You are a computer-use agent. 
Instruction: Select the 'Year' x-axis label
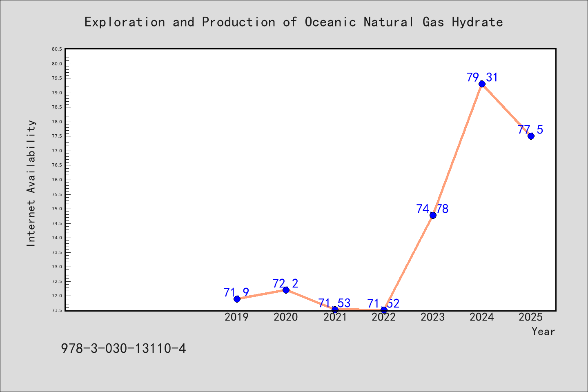click(x=543, y=332)
